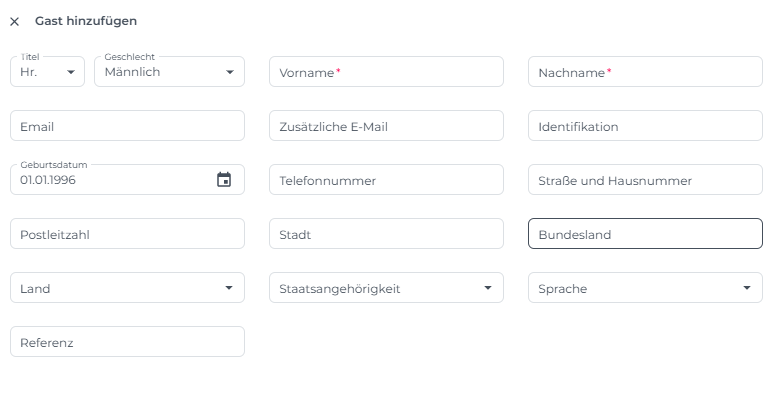The width and height of the screenshot is (769, 401).
Task: Open the Land dropdown
Action: click(x=127, y=288)
